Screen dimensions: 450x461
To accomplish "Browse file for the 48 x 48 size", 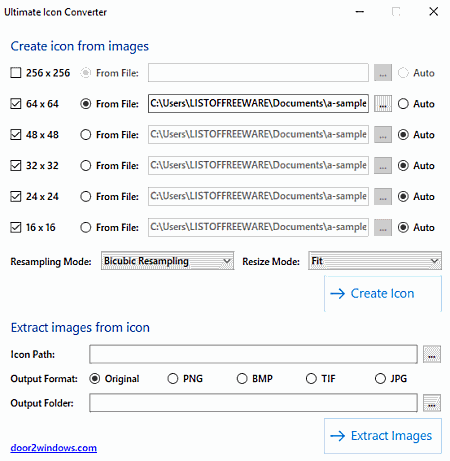I will 383,135.
